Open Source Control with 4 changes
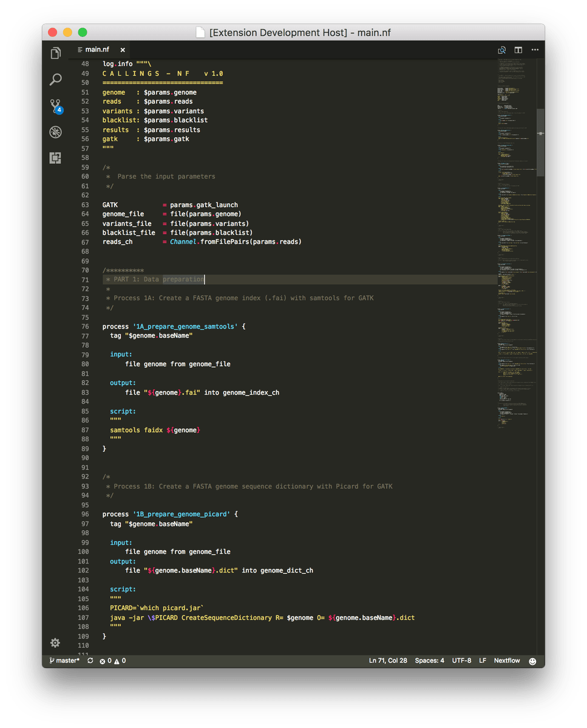Screen dimensions: 587x728 [x=55, y=106]
